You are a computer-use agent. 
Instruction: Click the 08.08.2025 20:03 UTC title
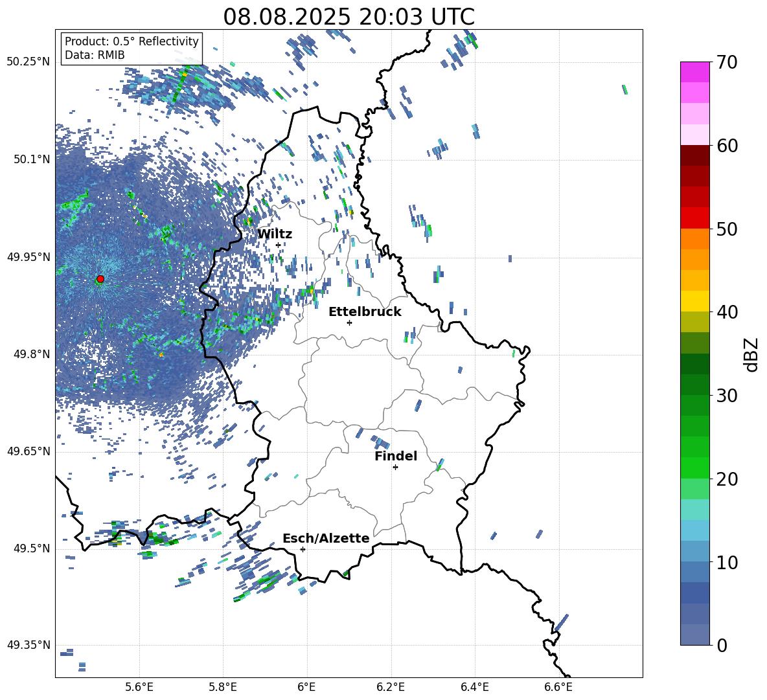pyautogui.click(x=349, y=17)
